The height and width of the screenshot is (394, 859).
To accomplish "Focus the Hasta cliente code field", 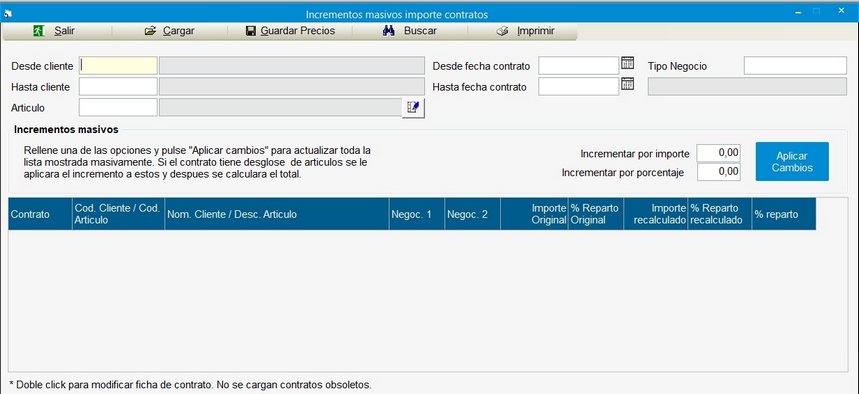I will [118, 87].
